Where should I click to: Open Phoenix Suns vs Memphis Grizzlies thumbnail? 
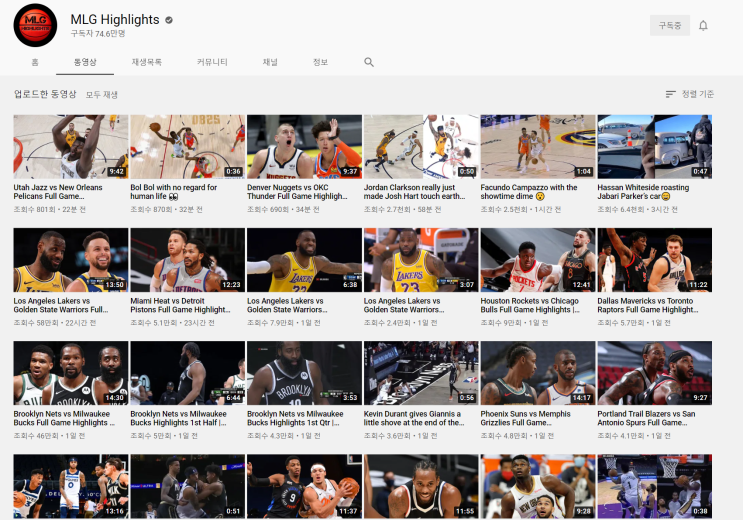tap(538, 373)
